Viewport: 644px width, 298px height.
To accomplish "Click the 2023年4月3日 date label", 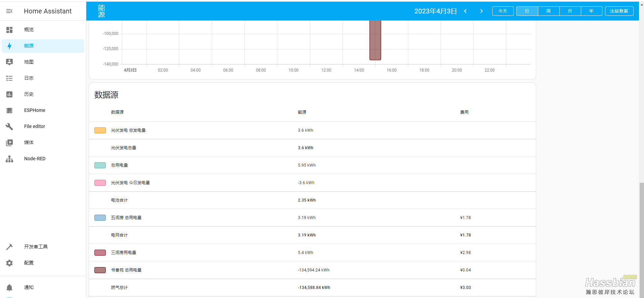I will [x=435, y=11].
